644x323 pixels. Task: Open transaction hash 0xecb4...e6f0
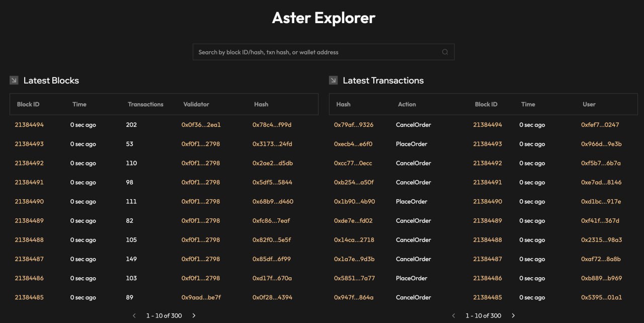click(x=353, y=144)
